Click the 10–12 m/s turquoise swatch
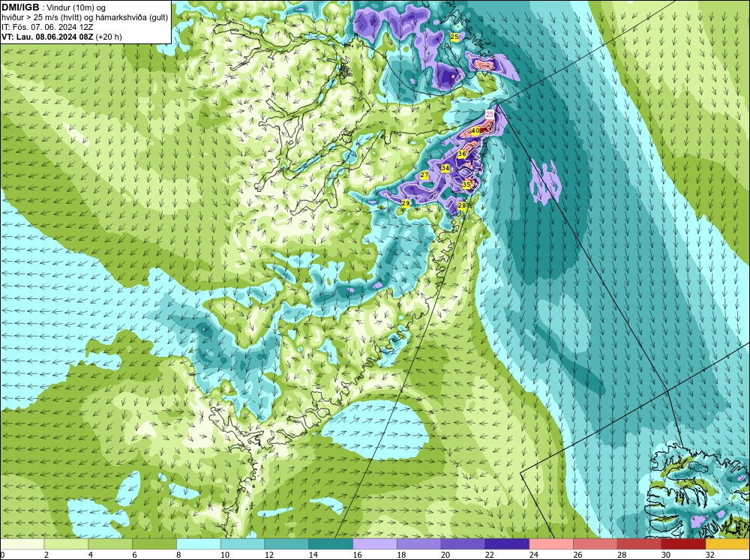 coord(242,544)
